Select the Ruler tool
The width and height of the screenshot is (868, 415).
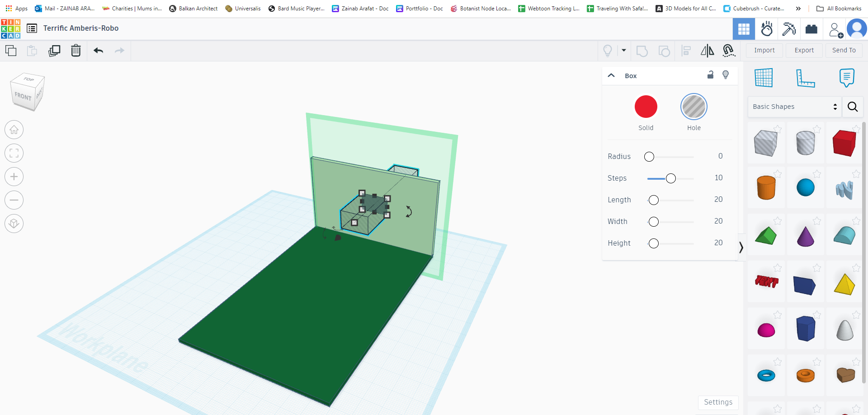click(805, 78)
